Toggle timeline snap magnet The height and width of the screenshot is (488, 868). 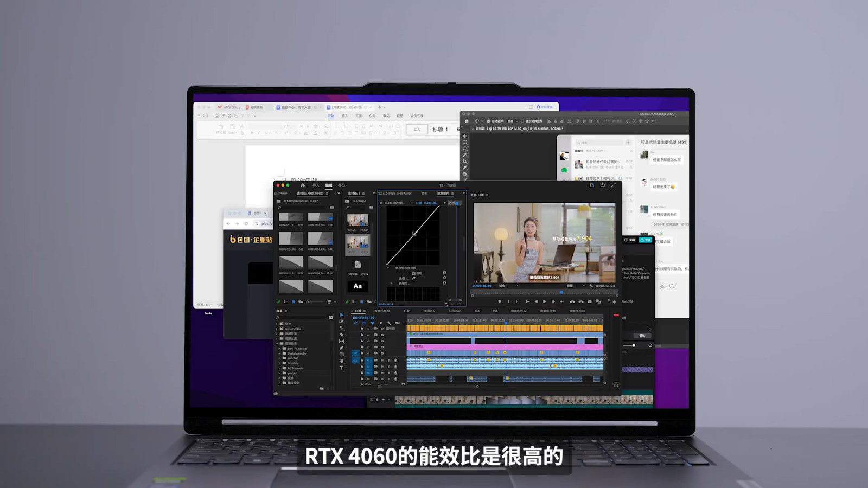click(364, 323)
